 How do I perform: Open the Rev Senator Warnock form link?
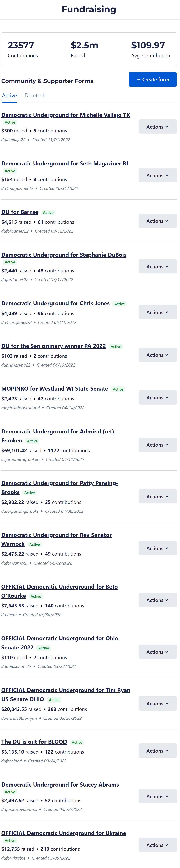click(56, 535)
